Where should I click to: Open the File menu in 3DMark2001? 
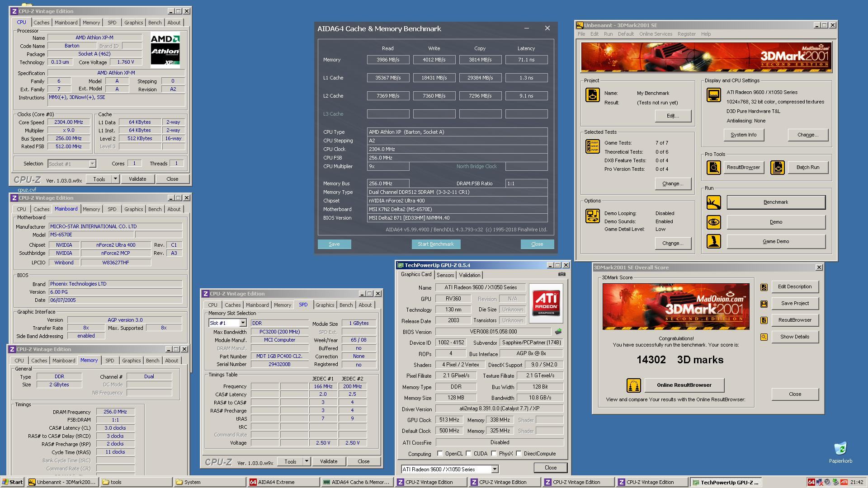(x=581, y=34)
